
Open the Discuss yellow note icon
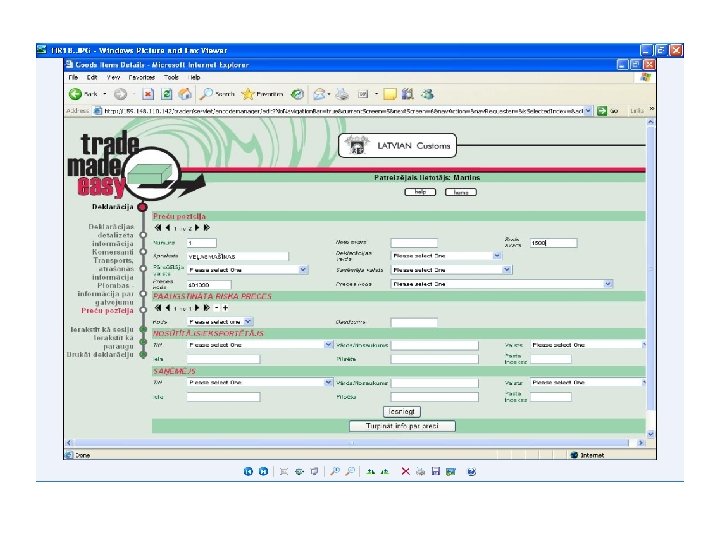(389, 94)
